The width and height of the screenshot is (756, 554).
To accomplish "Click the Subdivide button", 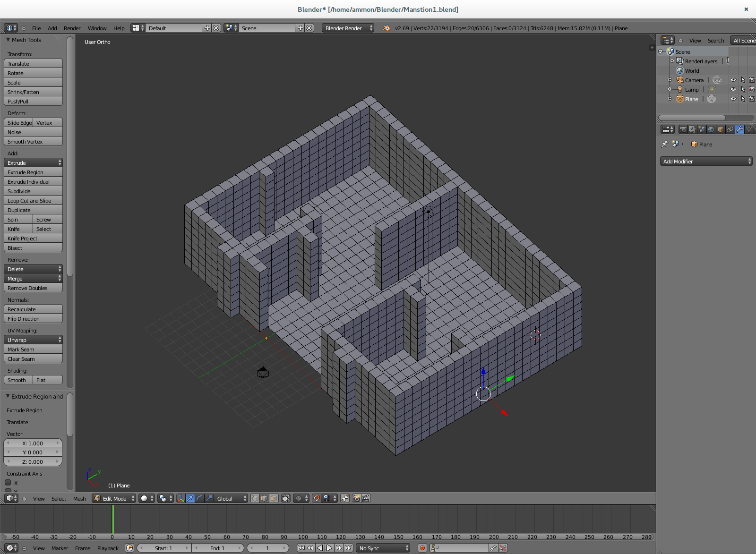I will [33, 191].
